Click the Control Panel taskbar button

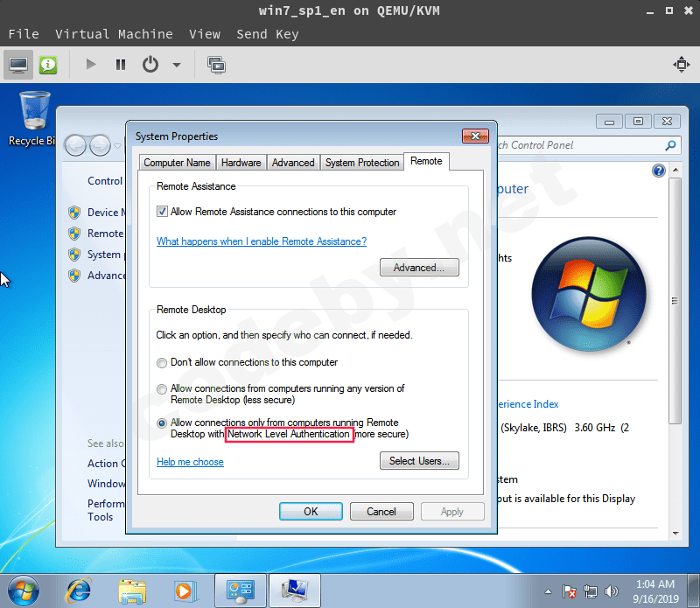click(240, 591)
